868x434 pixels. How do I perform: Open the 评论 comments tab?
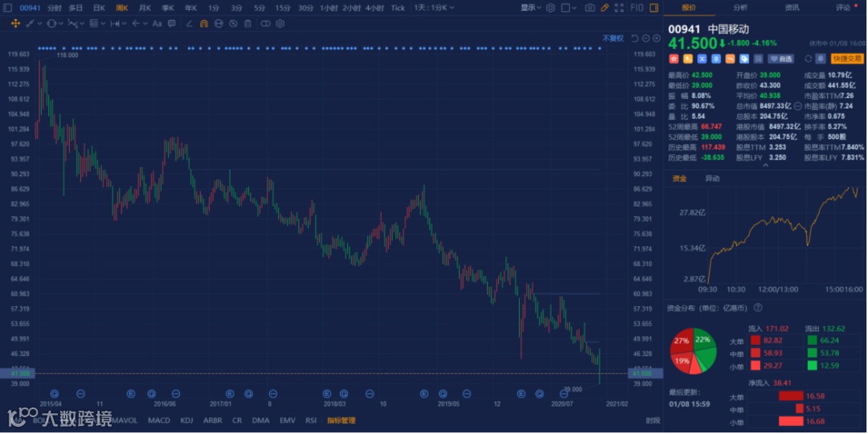(844, 8)
